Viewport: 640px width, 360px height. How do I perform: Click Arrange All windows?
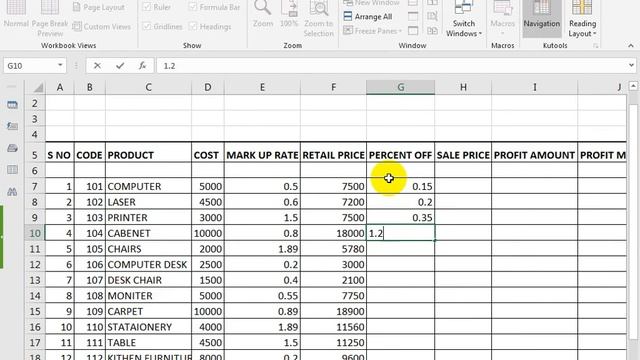click(x=368, y=17)
